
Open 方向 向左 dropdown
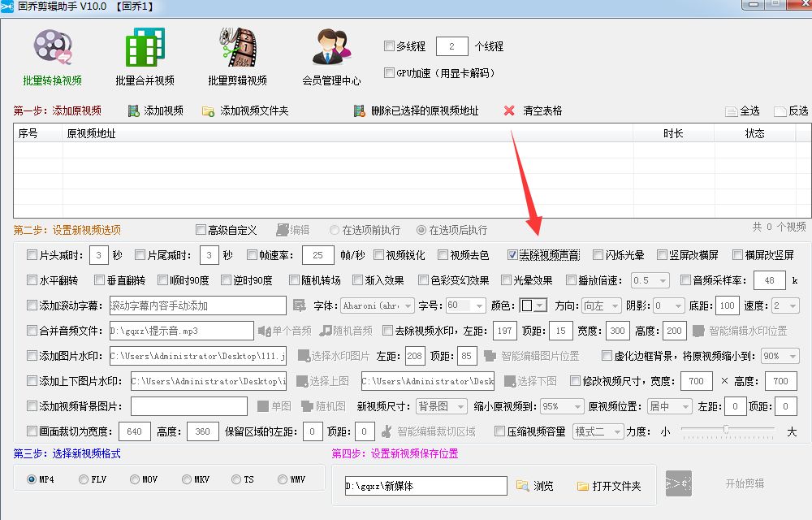point(601,305)
